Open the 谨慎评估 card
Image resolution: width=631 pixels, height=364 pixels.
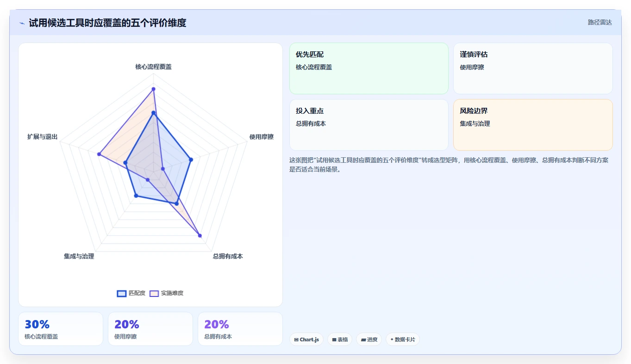(533, 68)
